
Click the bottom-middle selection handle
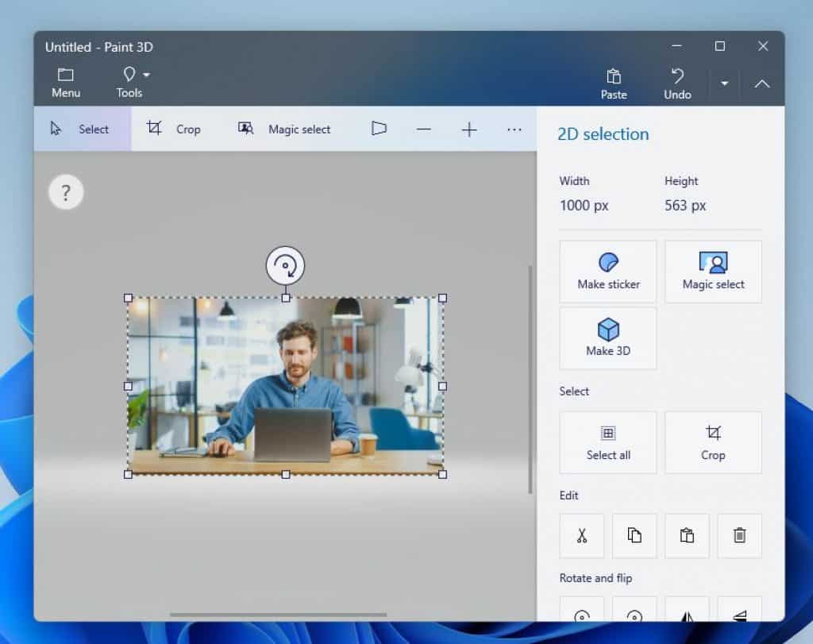point(286,474)
